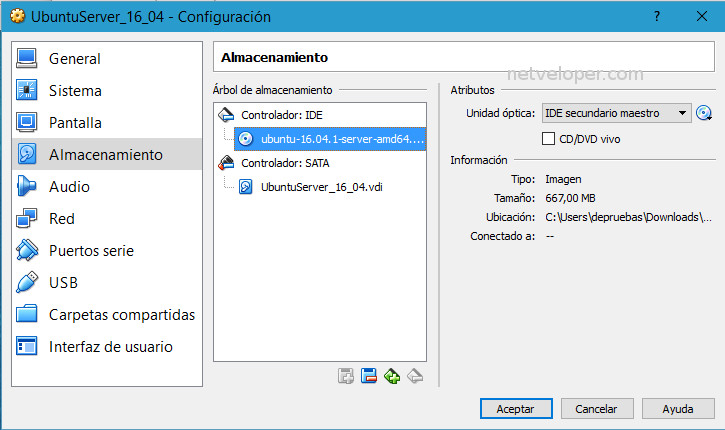The image size is (725, 430).
Task: Click the General monitor icon in sidebar
Action: pos(26,59)
